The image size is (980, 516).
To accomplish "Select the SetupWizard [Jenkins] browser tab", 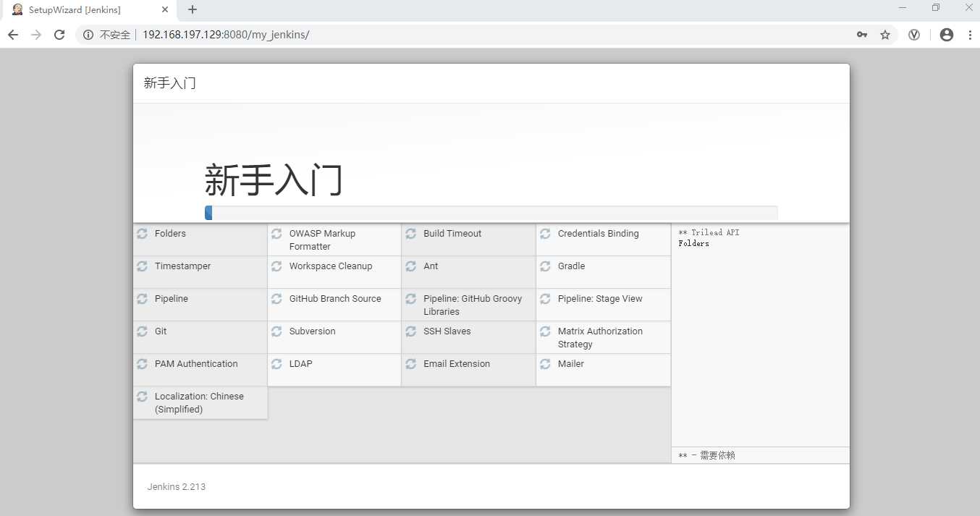I will pyautogui.click(x=88, y=10).
